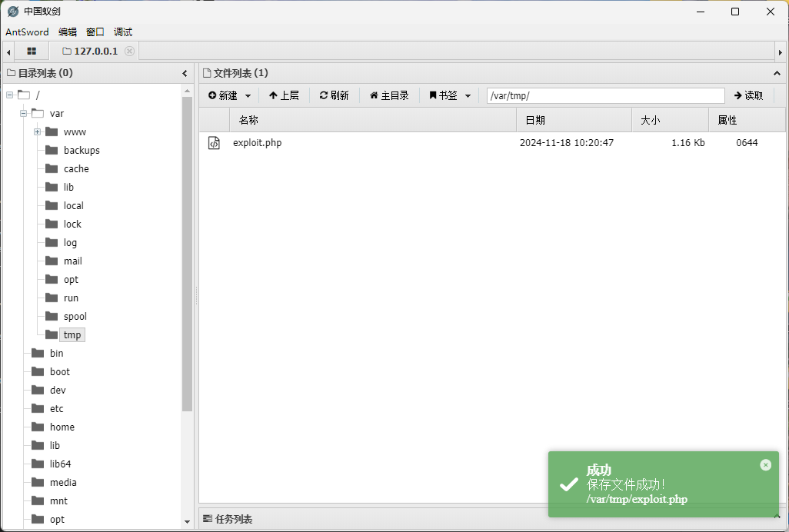Click the home grid icon tab
This screenshot has height=532, width=789.
(32, 52)
